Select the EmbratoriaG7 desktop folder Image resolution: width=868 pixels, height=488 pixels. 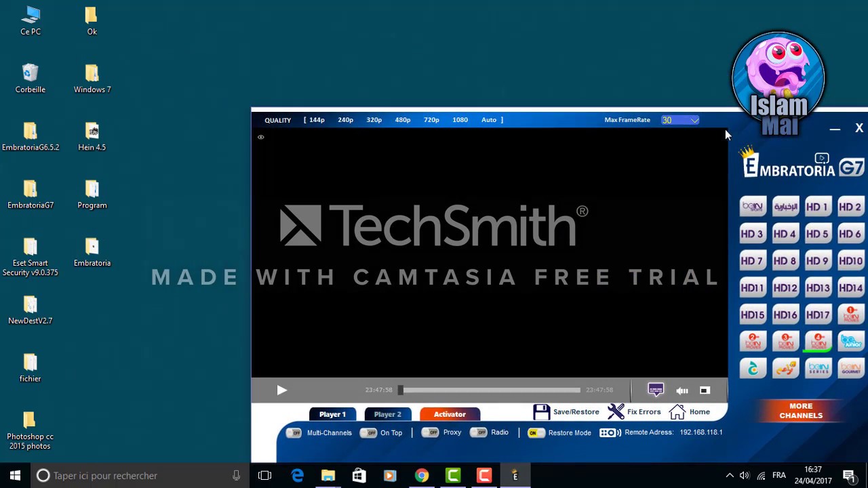pyautogui.click(x=31, y=195)
